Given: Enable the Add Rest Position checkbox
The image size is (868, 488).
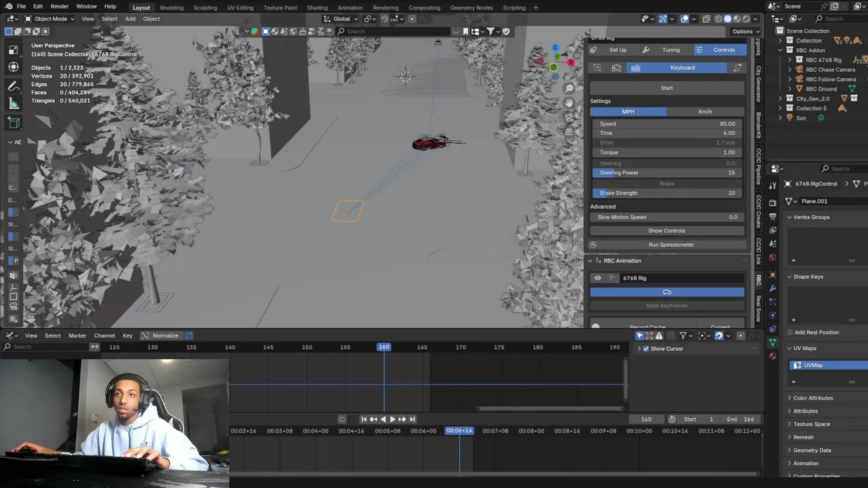Looking at the screenshot, I should (x=790, y=333).
